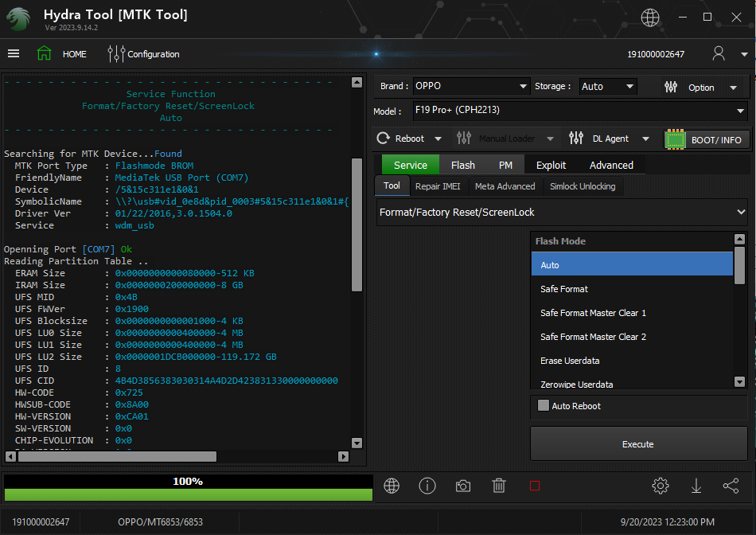
Task: Click the Execute button
Action: 638,443
